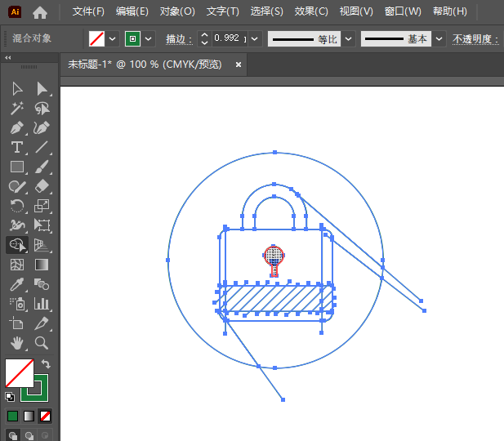504x441 pixels.
Task: Pick the Rectangle tool
Action: coord(17,167)
